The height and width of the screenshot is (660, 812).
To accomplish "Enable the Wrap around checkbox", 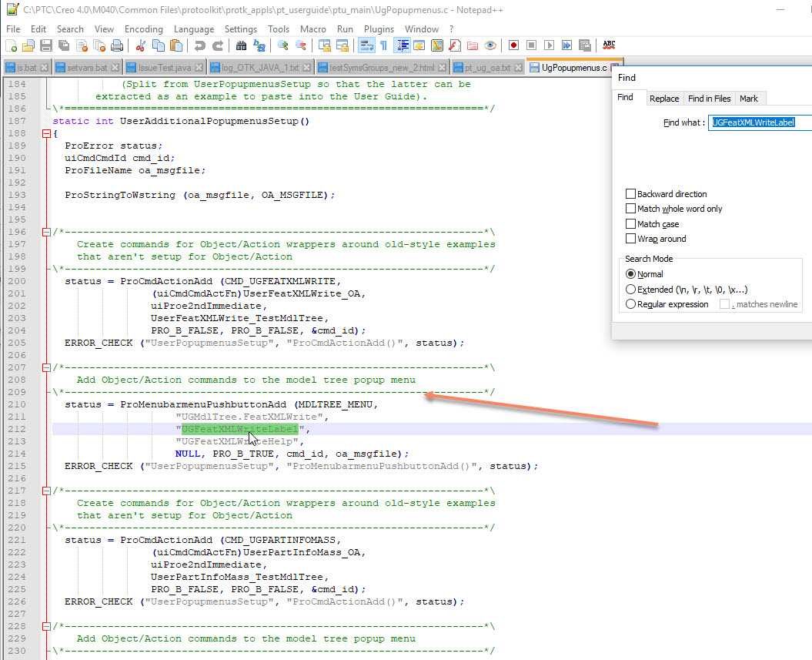I will coord(631,239).
